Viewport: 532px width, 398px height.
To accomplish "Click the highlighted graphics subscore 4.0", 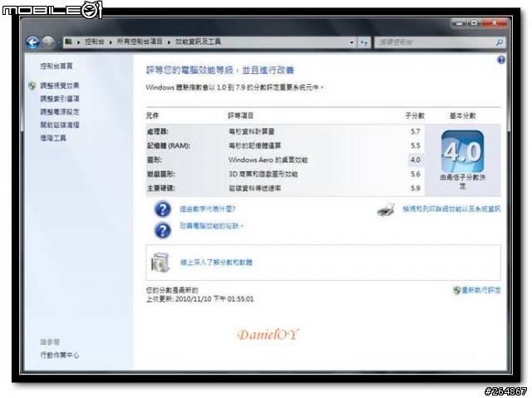I will coord(416,160).
